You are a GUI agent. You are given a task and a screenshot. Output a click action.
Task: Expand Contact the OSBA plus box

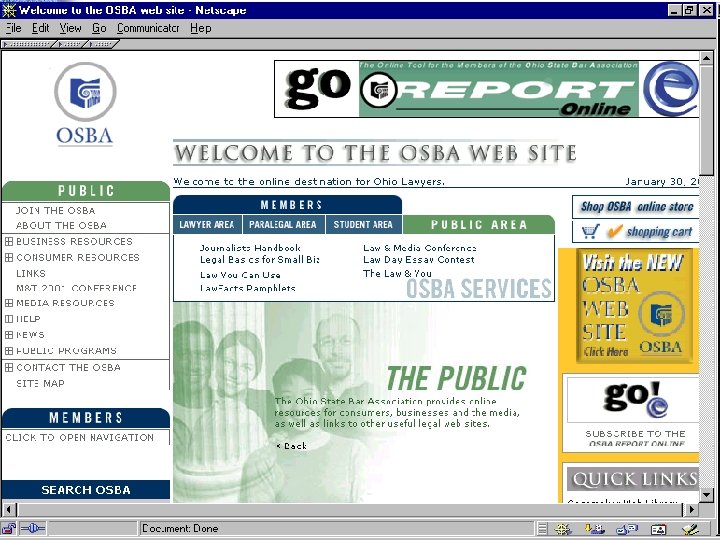pos(9,367)
